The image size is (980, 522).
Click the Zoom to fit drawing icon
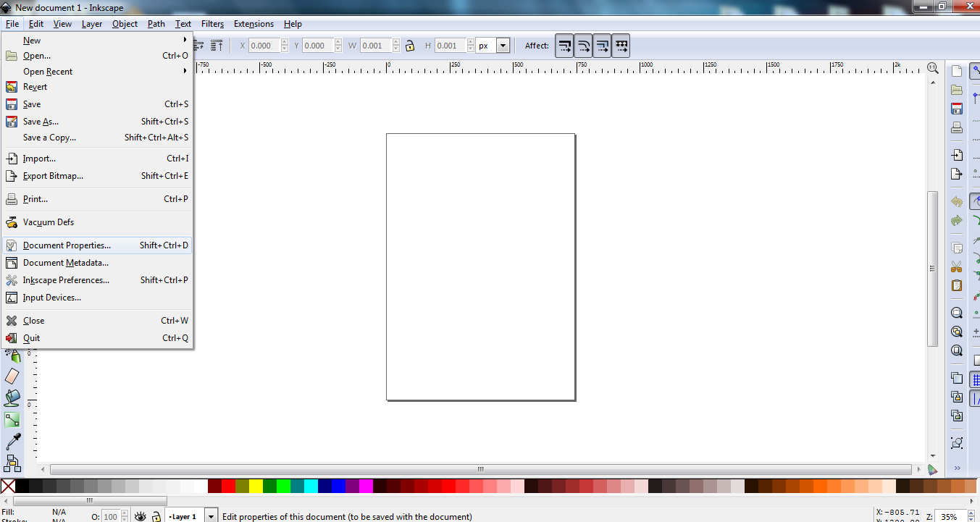coord(957,332)
